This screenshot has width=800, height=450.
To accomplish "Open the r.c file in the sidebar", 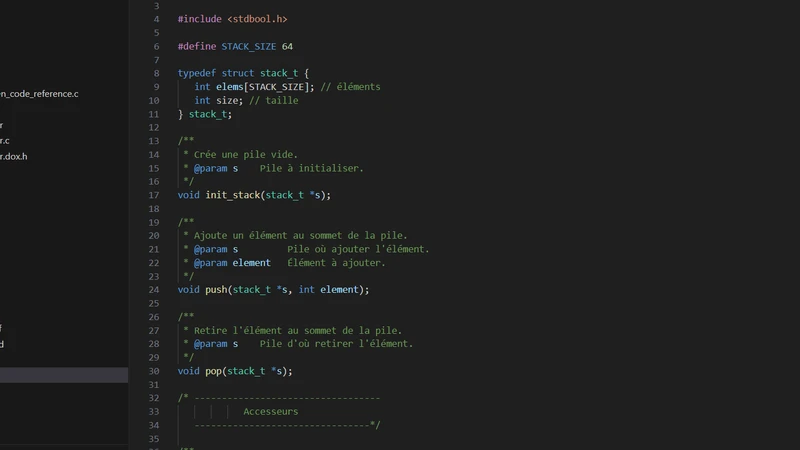I will pos(5,141).
